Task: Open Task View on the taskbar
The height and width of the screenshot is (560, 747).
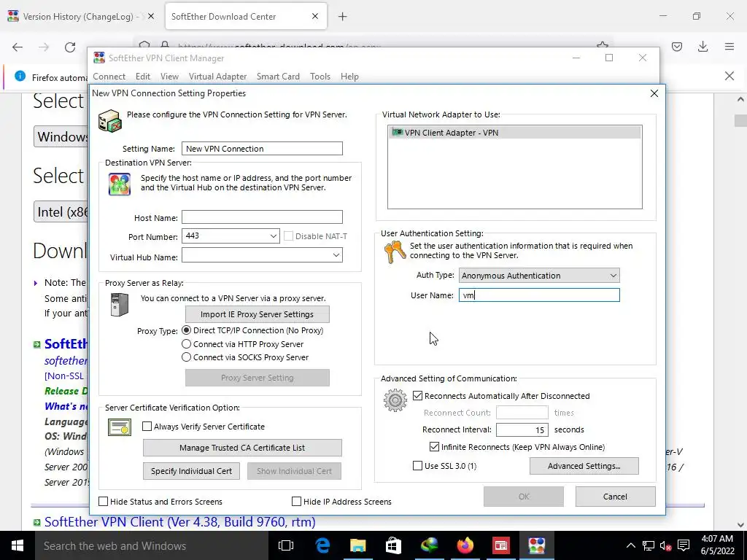Action: (286, 545)
